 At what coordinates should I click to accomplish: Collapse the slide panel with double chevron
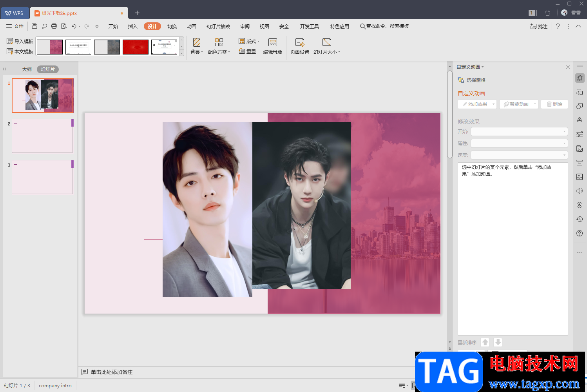[x=5, y=69]
